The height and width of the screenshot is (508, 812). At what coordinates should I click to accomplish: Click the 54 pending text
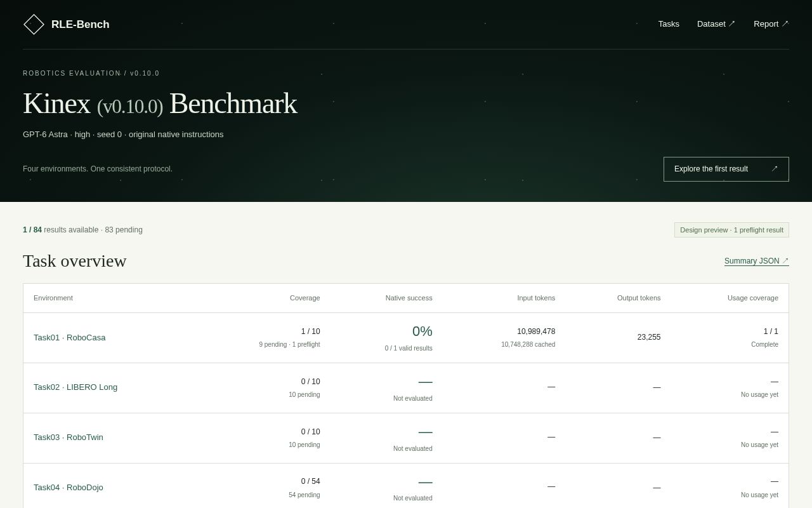pyautogui.click(x=304, y=495)
